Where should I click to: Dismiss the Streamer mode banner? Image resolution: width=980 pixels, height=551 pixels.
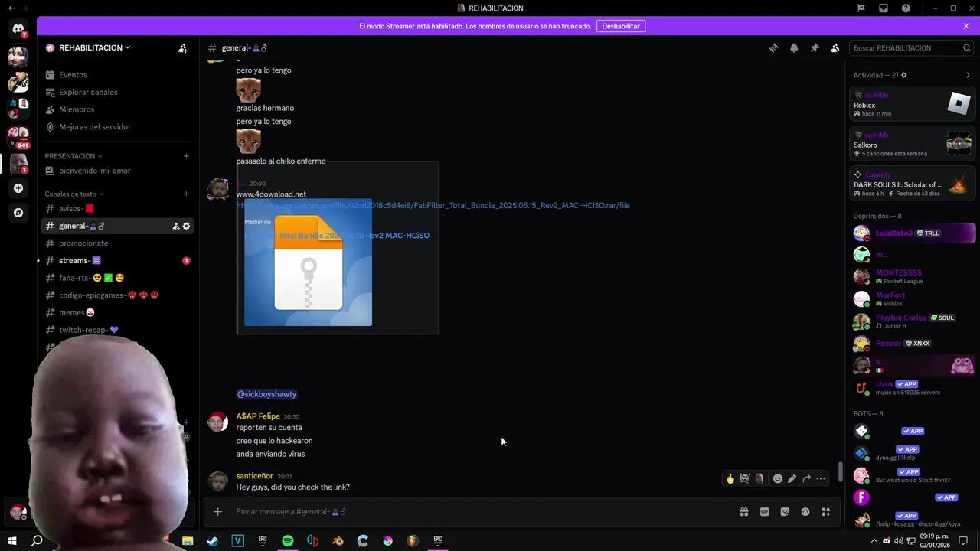click(966, 26)
